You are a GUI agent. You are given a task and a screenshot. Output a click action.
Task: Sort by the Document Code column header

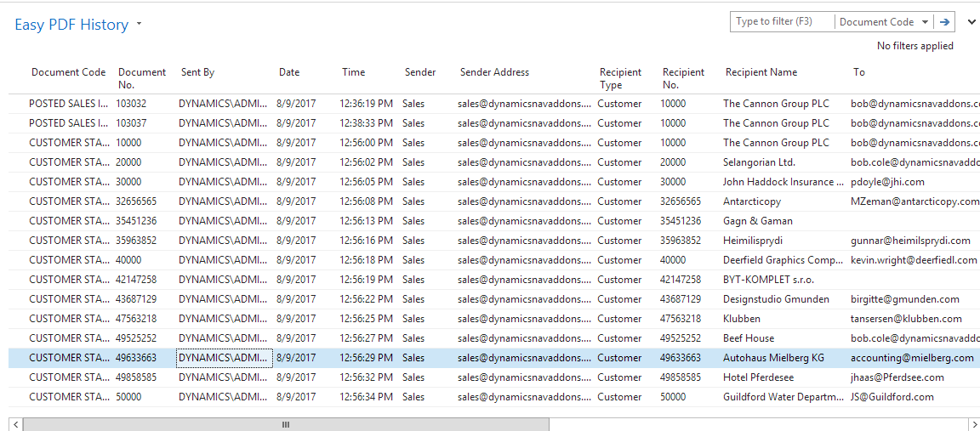pos(69,72)
